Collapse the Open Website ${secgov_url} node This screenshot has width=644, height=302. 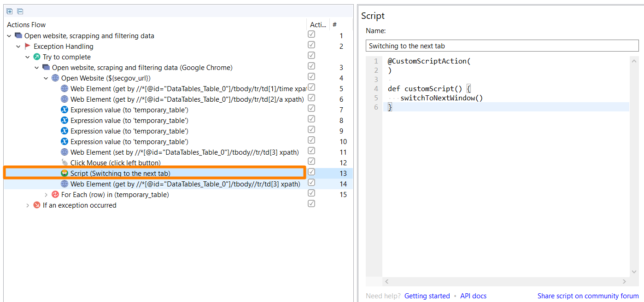46,78
